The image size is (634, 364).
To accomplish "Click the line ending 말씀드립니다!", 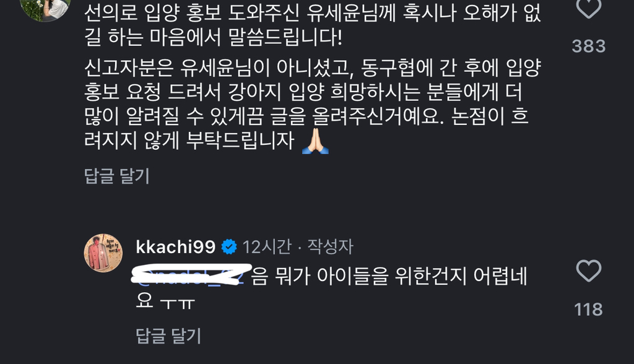I will pyautogui.click(x=213, y=37).
